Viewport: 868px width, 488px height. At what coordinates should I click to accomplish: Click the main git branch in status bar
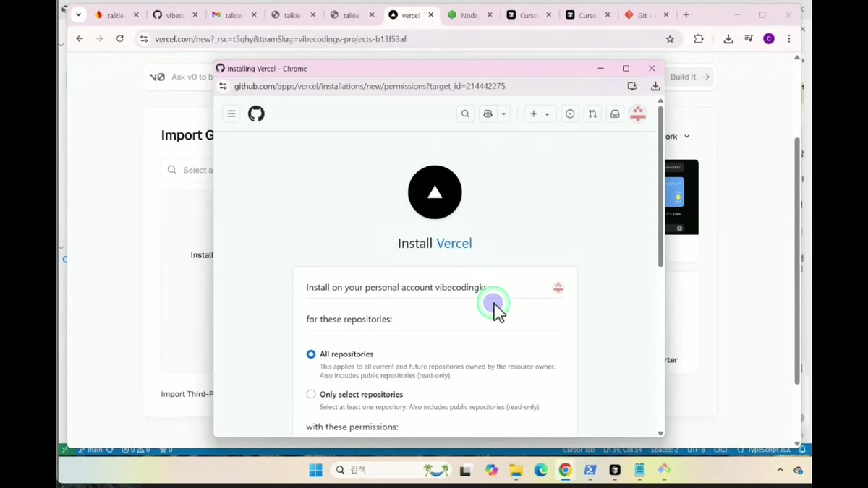pyautogui.click(x=90, y=450)
